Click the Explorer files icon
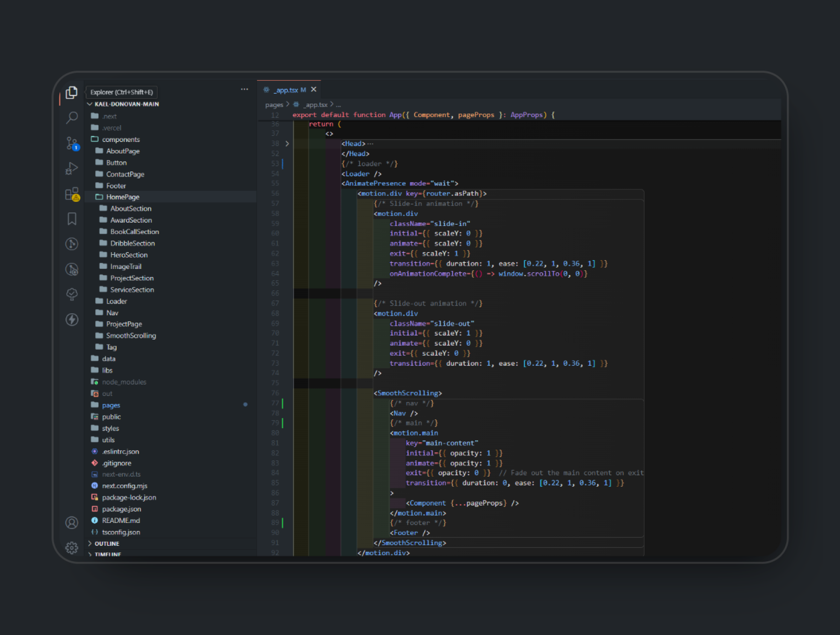The image size is (840, 635). click(71, 92)
